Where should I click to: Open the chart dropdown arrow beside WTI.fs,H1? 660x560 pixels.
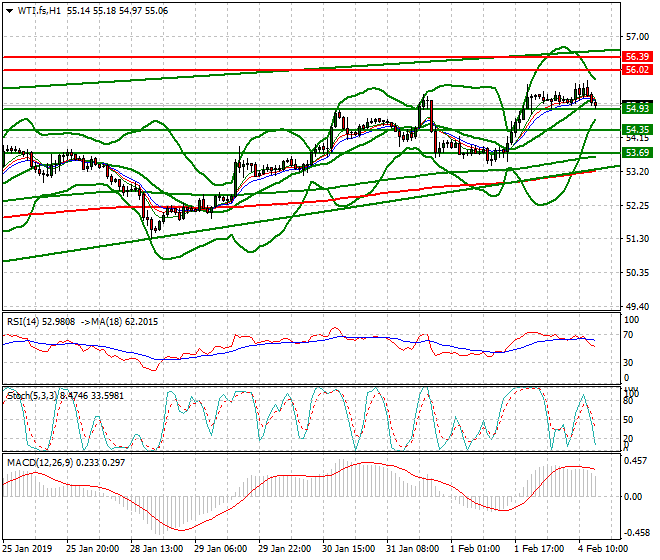10,11
